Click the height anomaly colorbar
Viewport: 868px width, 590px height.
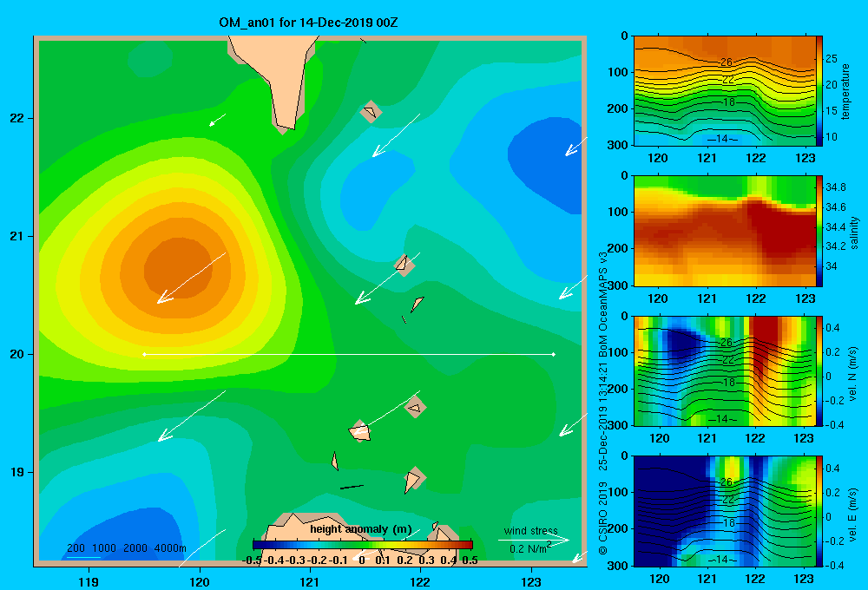click(363, 545)
